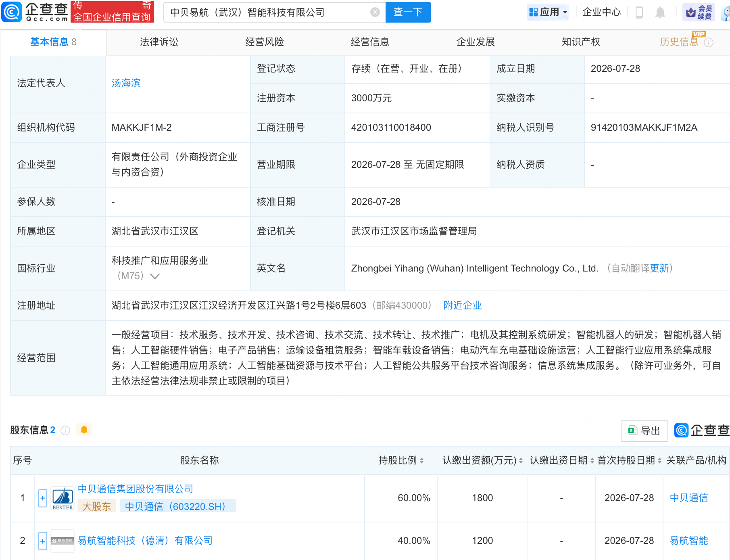Expand shareholder row 中贝通信集团 with plus
Image resolution: width=730 pixels, height=560 pixels.
pos(43,498)
